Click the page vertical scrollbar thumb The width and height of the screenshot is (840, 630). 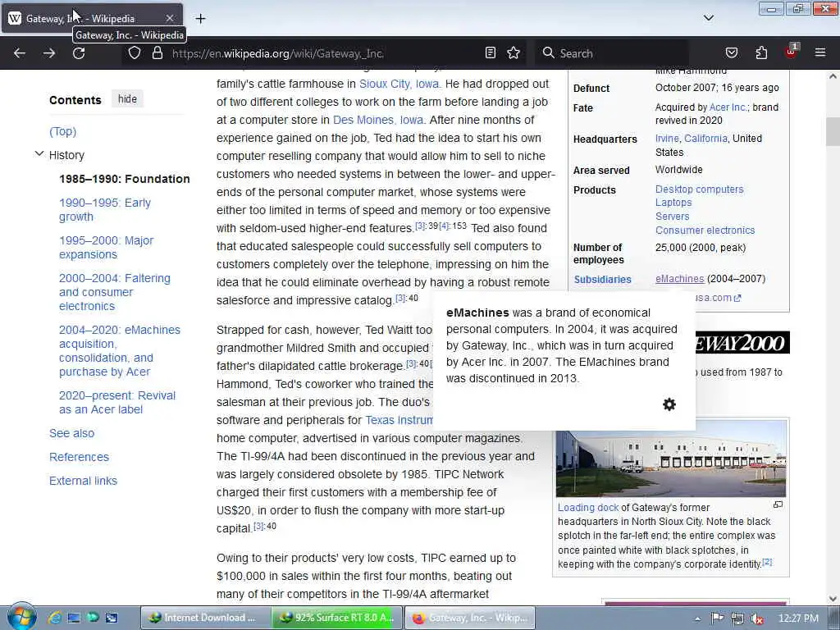833,131
